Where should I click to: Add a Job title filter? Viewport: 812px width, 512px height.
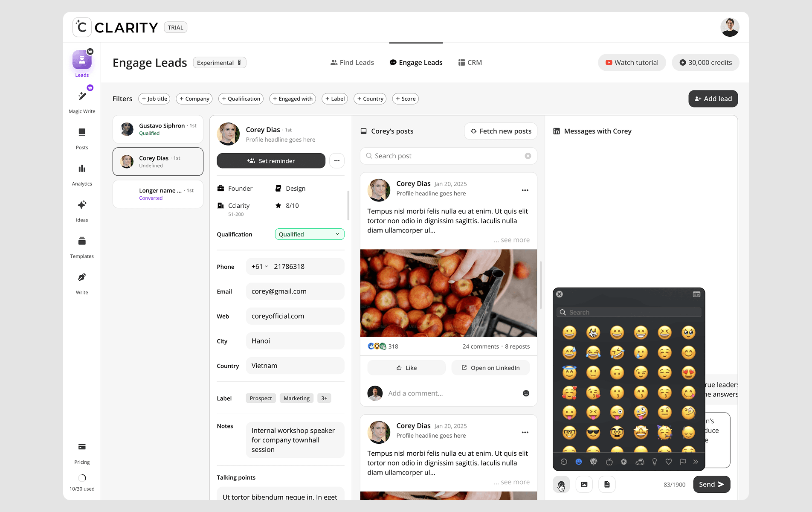click(154, 99)
